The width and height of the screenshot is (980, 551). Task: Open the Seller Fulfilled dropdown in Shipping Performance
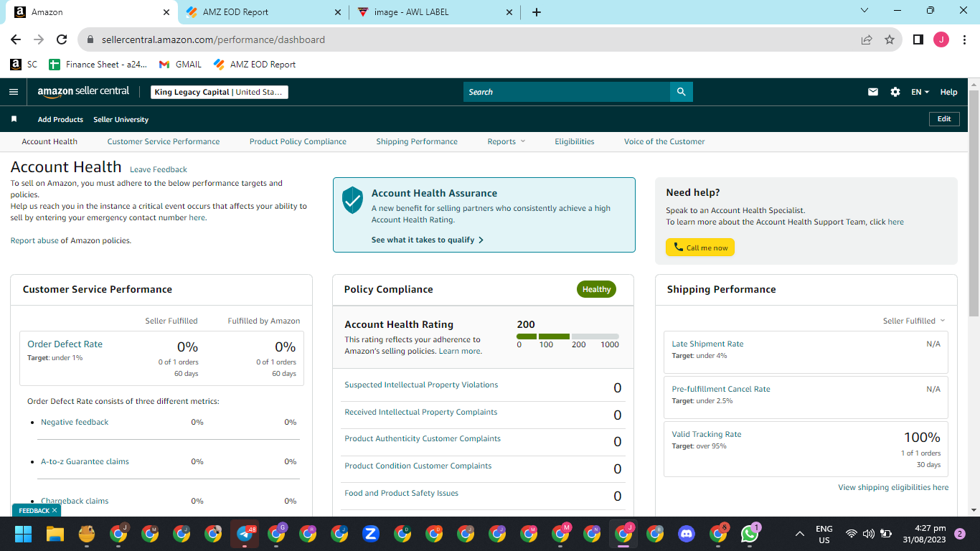914,321
